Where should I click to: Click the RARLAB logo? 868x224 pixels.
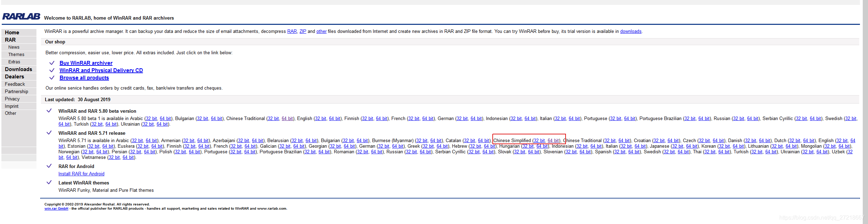pos(21,16)
